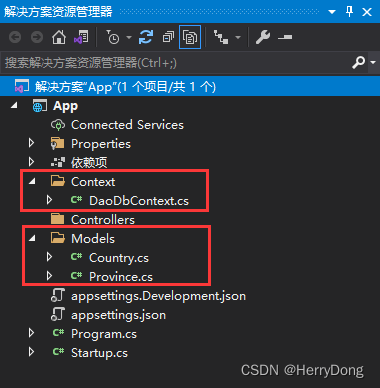Screen dimensions: 380x388
Task: Click JSON icon beside appsettings.Development.json
Action: [x=58, y=296]
